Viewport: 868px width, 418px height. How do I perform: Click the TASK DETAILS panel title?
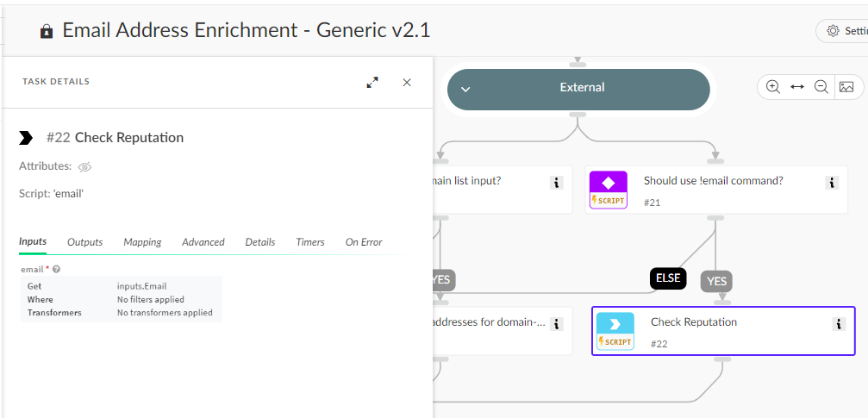tap(56, 82)
